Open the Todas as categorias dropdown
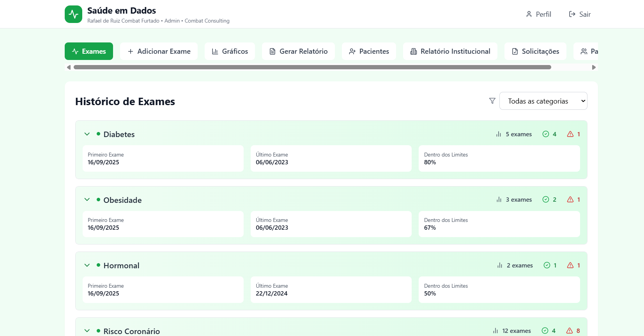This screenshot has height=336, width=644. click(x=543, y=101)
